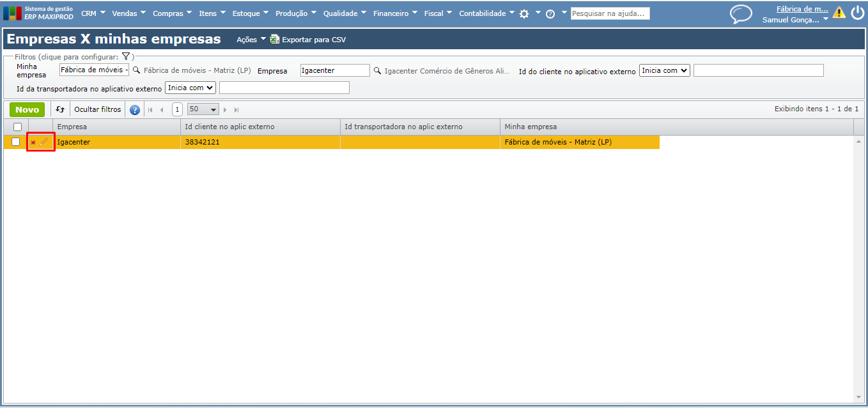Image resolution: width=868 pixels, height=408 pixels.
Task: Expand the user Samuel Gonça... dropdown
Action: (x=795, y=20)
